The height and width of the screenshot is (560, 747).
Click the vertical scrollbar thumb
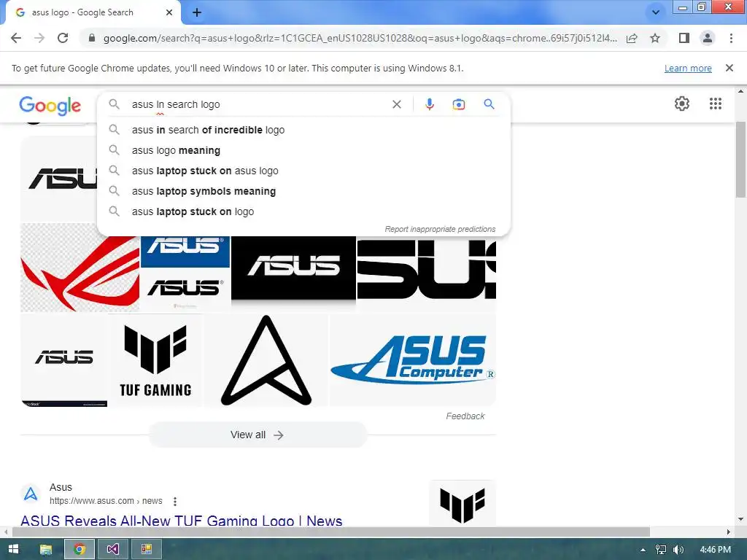point(741,160)
